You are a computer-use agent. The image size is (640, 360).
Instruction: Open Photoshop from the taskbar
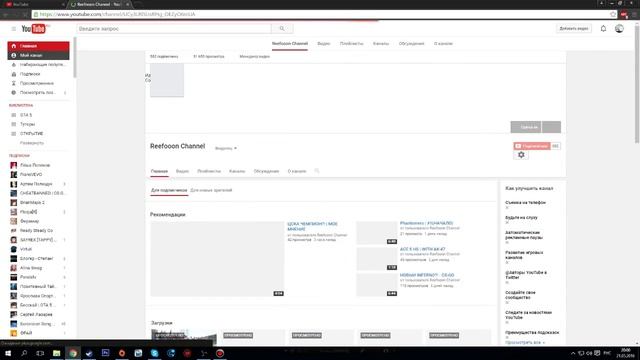[105, 353]
